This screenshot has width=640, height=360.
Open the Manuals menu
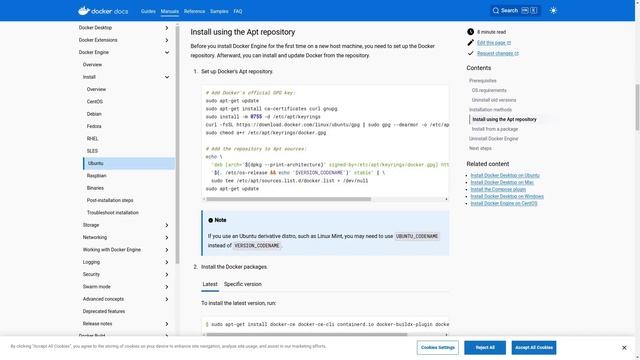click(x=170, y=11)
